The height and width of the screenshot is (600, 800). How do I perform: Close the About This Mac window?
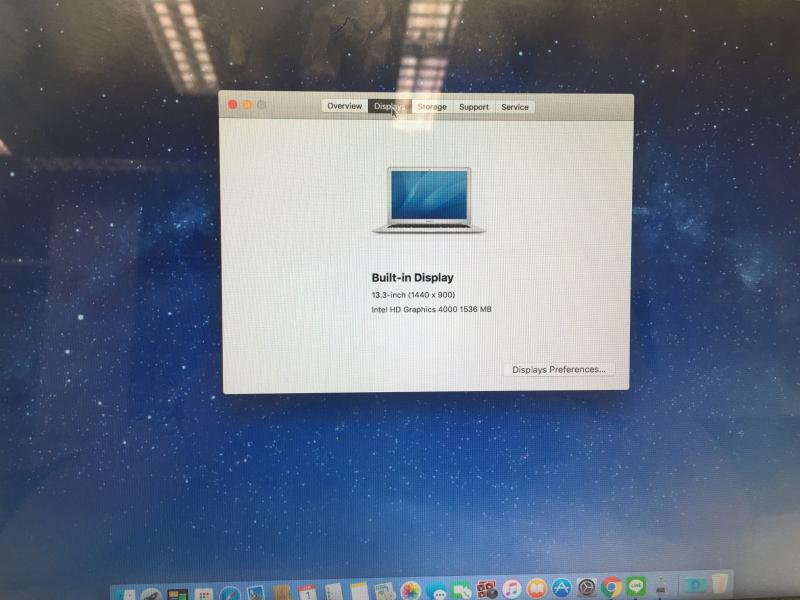(233, 104)
